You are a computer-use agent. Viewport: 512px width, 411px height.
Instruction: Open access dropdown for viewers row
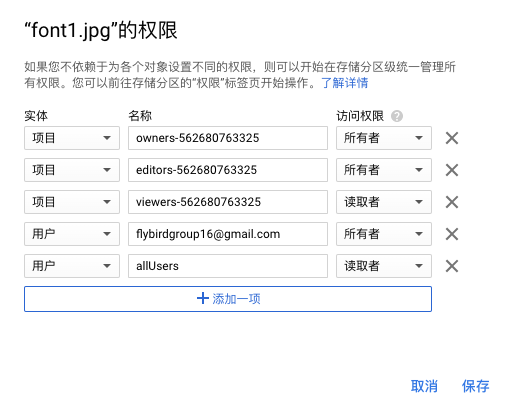coord(384,202)
